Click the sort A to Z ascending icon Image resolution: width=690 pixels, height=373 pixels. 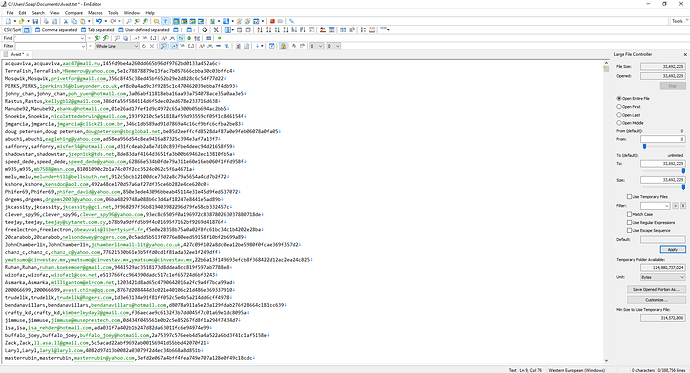click(x=260, y=30)
